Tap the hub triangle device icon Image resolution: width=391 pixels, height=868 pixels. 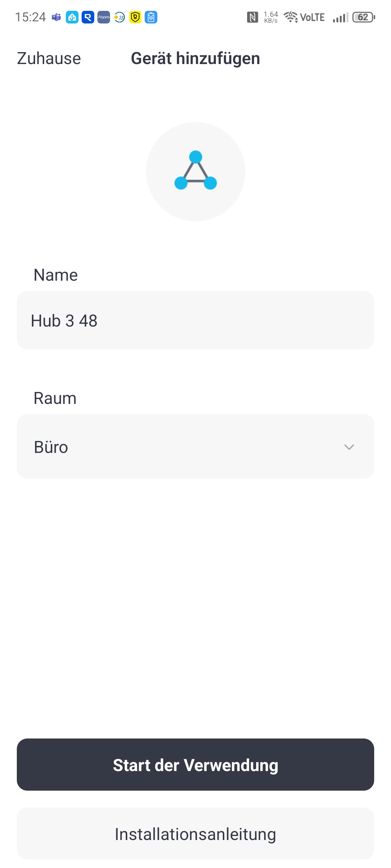(195, 171)
